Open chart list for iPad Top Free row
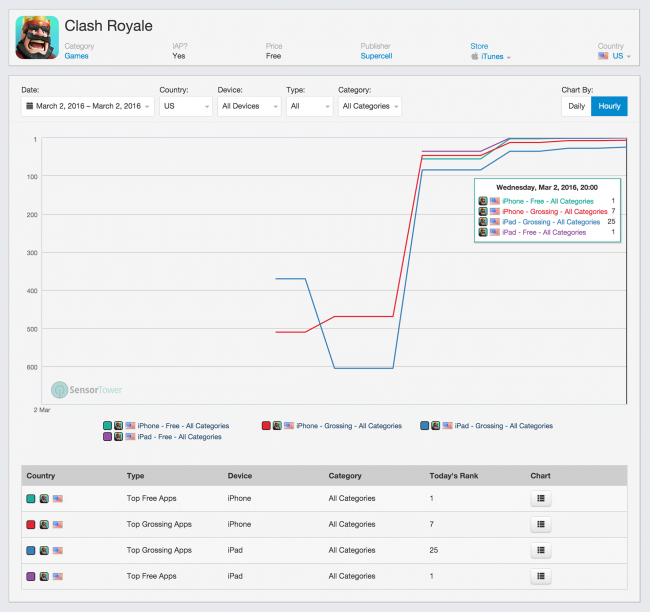Viewport: 650px width, 612px height. click(x=541, y=576)
